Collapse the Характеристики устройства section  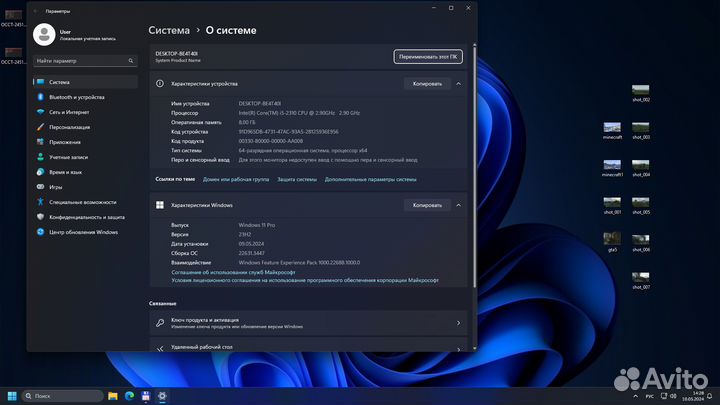click(x=458, y=84)
